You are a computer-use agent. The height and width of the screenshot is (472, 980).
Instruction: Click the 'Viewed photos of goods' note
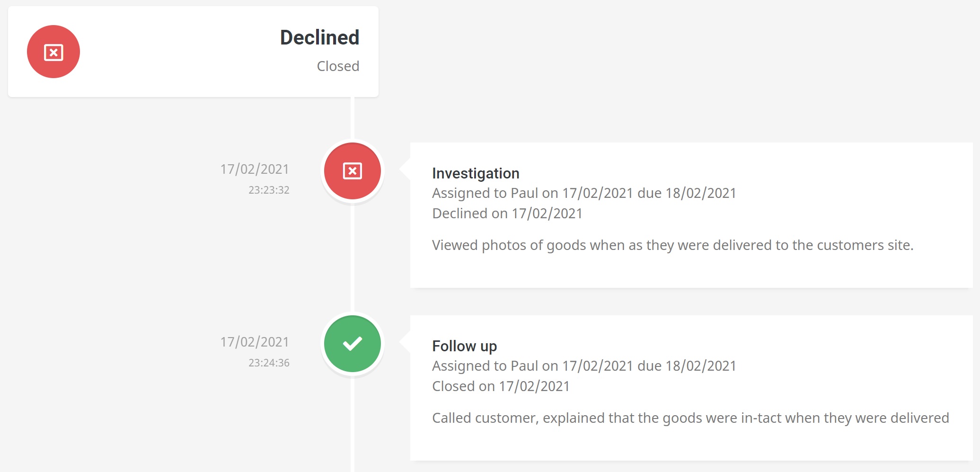coord(672,245)
